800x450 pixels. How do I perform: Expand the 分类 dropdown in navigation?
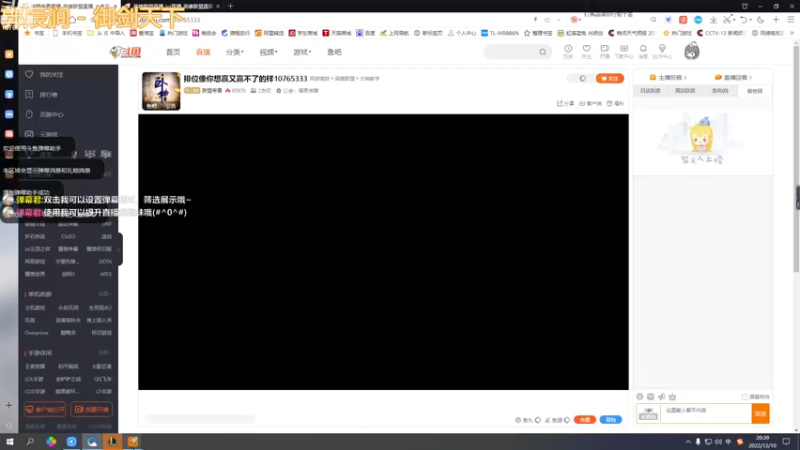(x=235, y=52)
